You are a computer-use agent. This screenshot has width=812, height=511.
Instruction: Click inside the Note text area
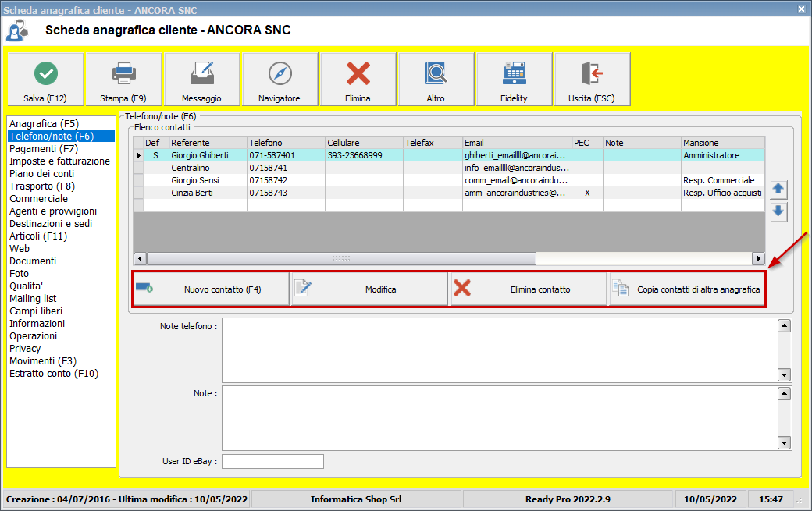(x=500, y=418)
